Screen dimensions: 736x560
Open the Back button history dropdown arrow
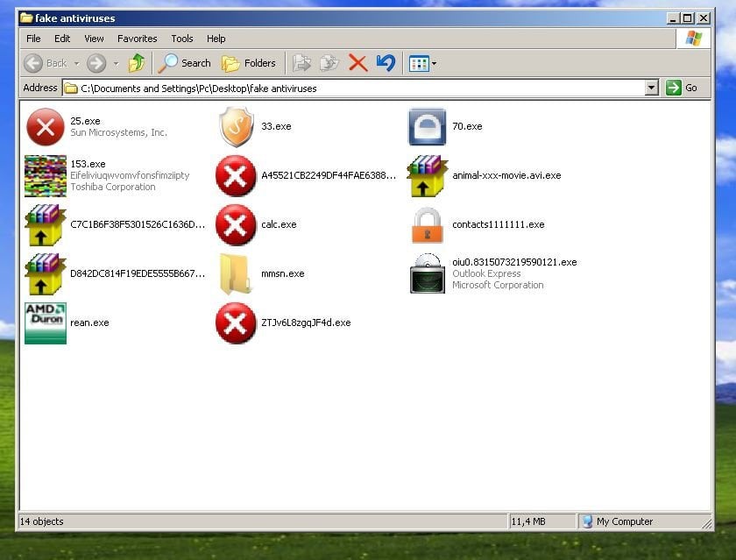point(76,63)
